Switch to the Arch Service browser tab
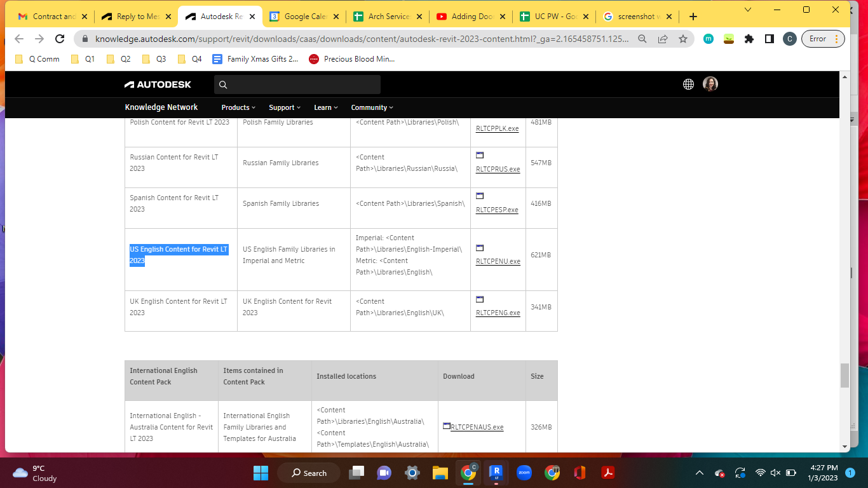 [386, 16]
